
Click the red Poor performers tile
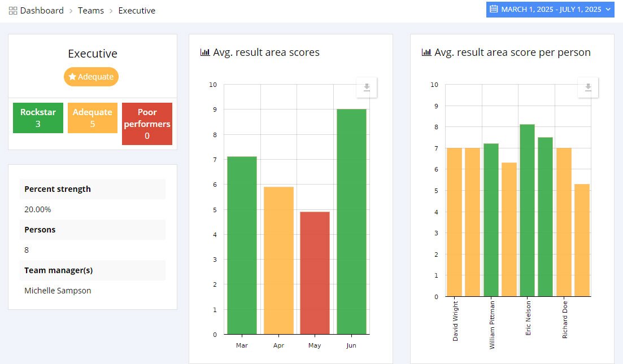pos(147,123)
